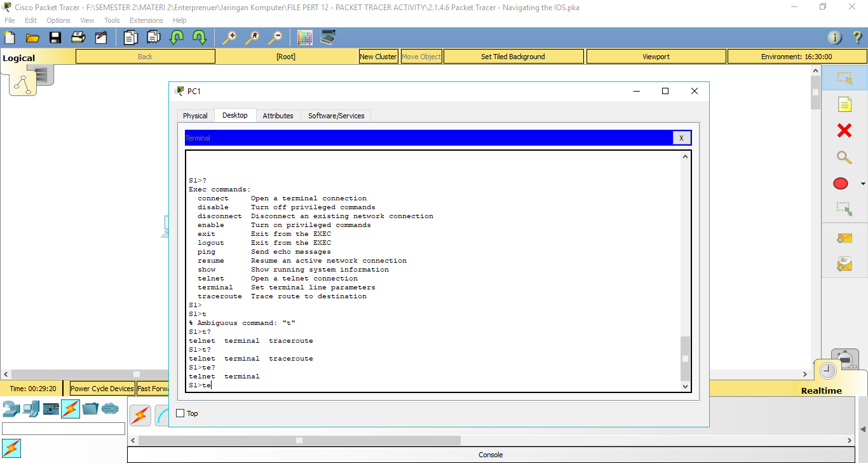Open the Activity Wizard icon
Viewport: 868px width, 463px height.
[x=101, y=38]
